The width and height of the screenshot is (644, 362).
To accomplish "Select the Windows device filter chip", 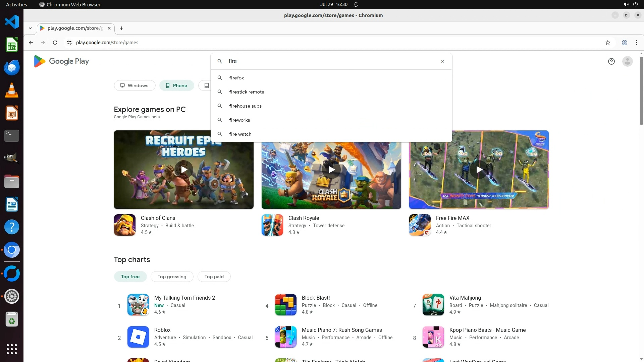I will click(135, 85).
